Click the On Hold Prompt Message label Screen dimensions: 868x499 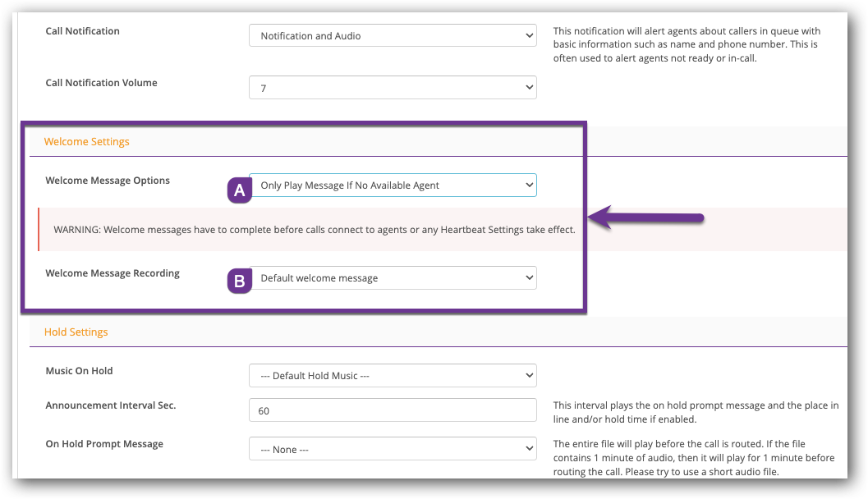pyautogui.click(x=104, y=444)
